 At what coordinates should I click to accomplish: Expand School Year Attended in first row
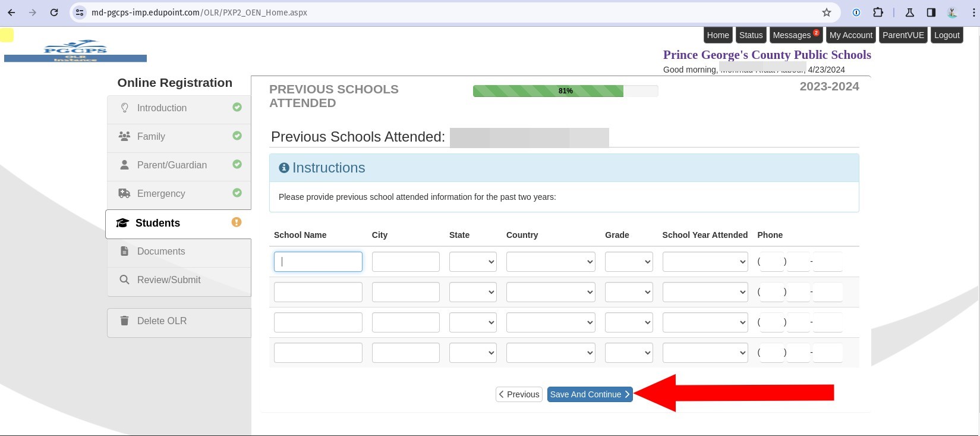pyautogui.click(x=705, y=262)
